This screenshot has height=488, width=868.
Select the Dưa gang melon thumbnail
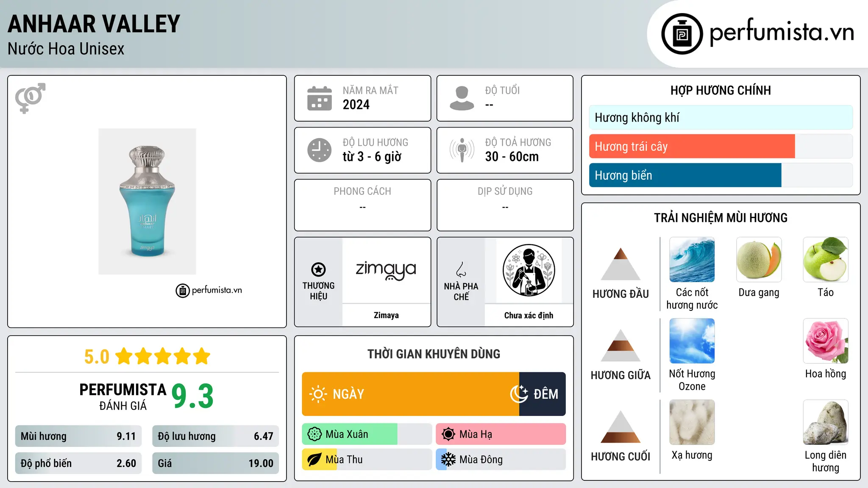(x=759, y=260)
